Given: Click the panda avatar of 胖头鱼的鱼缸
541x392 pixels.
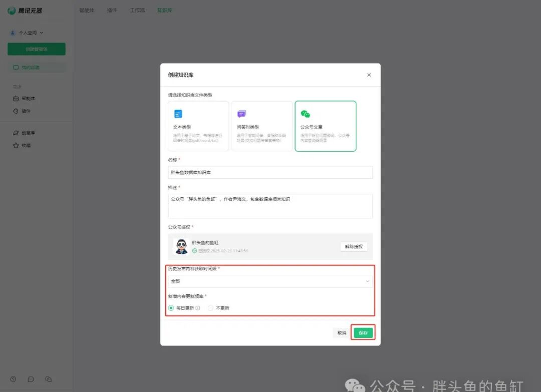Looking at the screenshot, I should (x=181, y=246).
